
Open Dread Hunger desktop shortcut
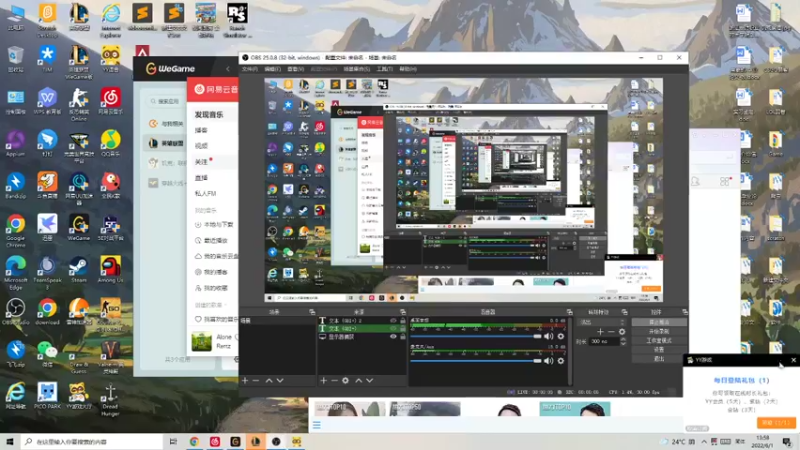[110, 399]
